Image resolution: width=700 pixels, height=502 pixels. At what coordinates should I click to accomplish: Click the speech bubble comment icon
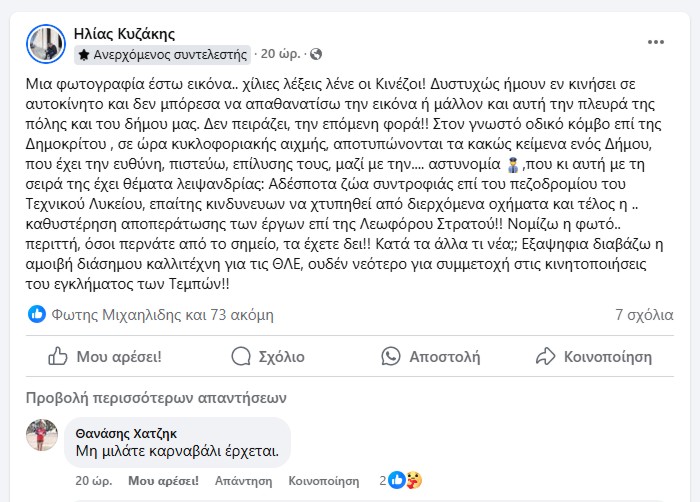pyautogui.click(x=241, y=356)
